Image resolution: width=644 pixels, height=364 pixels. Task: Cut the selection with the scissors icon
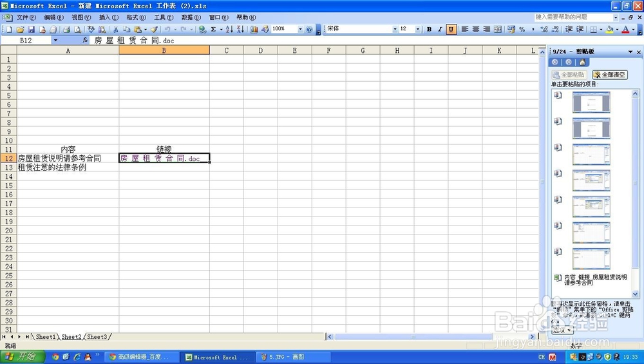tap(116, 29)
